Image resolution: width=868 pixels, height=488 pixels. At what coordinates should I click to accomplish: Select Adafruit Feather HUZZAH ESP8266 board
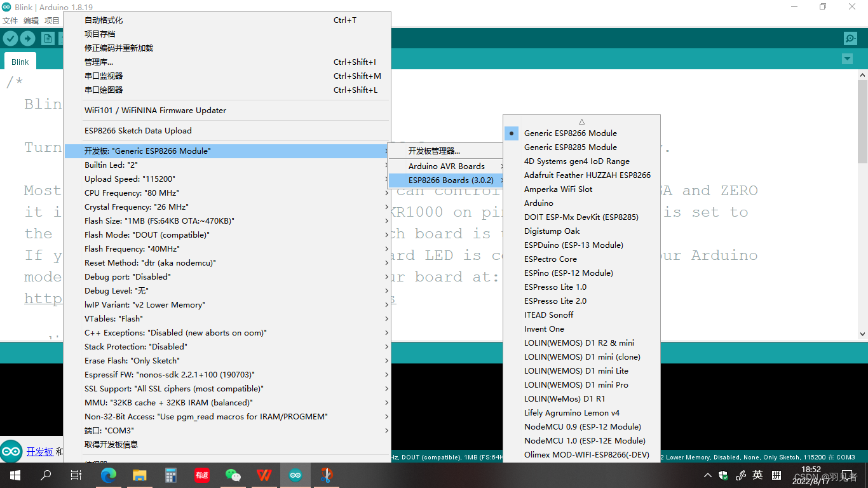click(x=581, y=175)
